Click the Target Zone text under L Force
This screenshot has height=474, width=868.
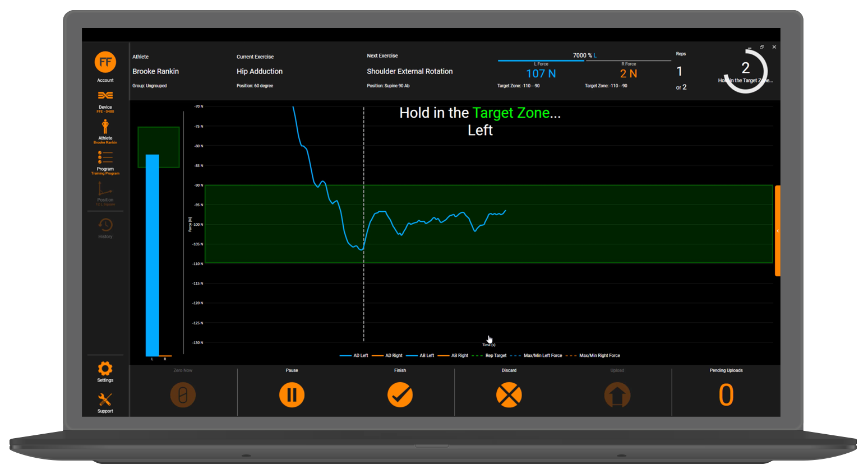(519, 86)
